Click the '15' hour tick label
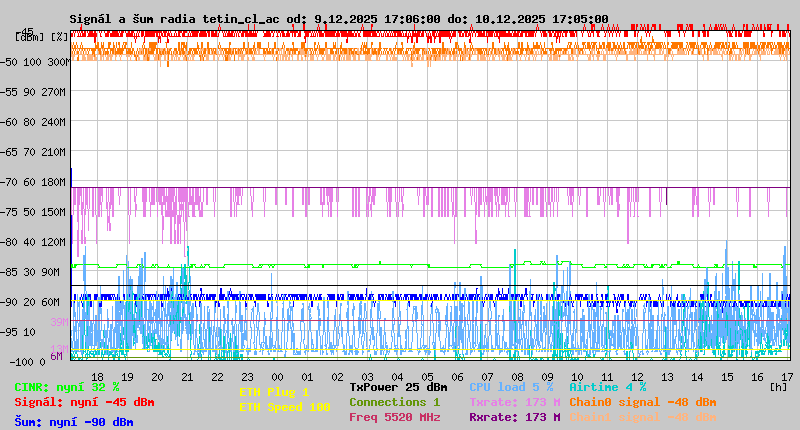The width and height of the screenshot is (800, 430). click(x=728, y=377)
